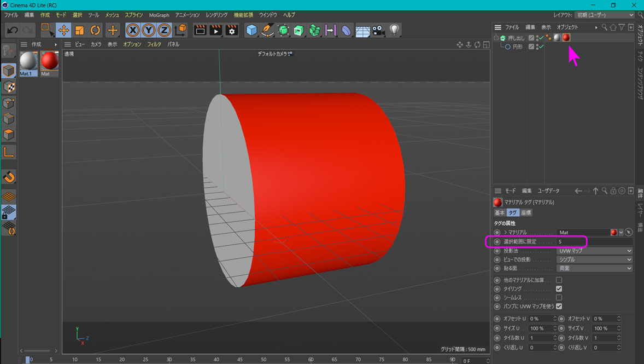Screen dimensions: 644x364
Task: Click the Undo arrow icon
Action: coord(12,30)
